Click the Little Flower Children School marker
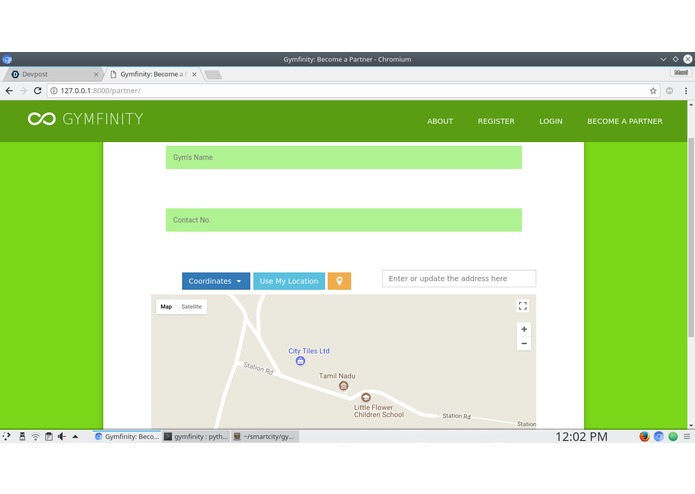The height and width of the screenshot is (494, 695). 366,397
